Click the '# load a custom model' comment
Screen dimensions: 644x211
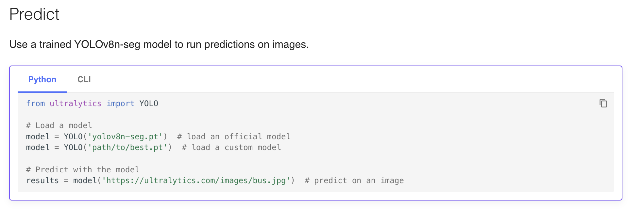231,147
